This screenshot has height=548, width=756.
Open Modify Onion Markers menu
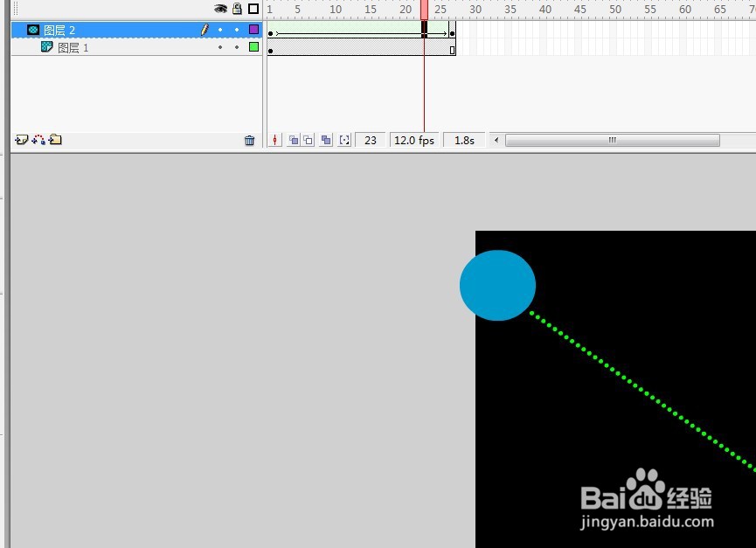click(344, 140)
